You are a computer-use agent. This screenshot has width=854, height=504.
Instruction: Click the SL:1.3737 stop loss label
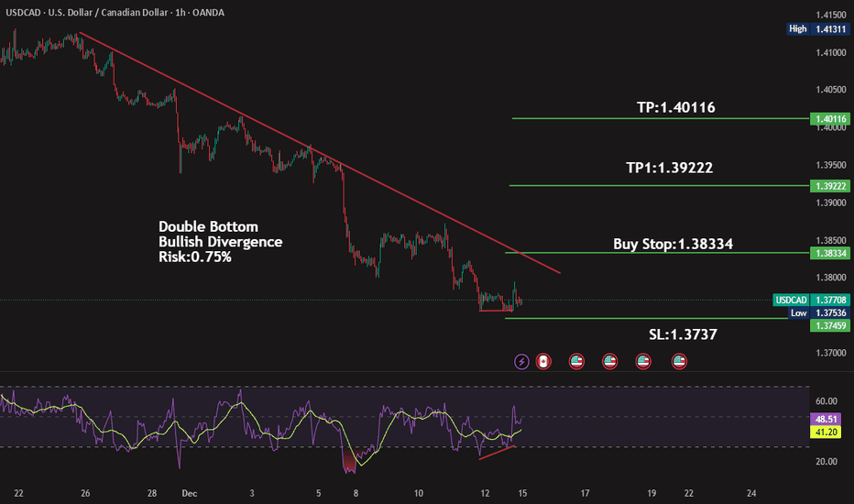click(678, 335)
